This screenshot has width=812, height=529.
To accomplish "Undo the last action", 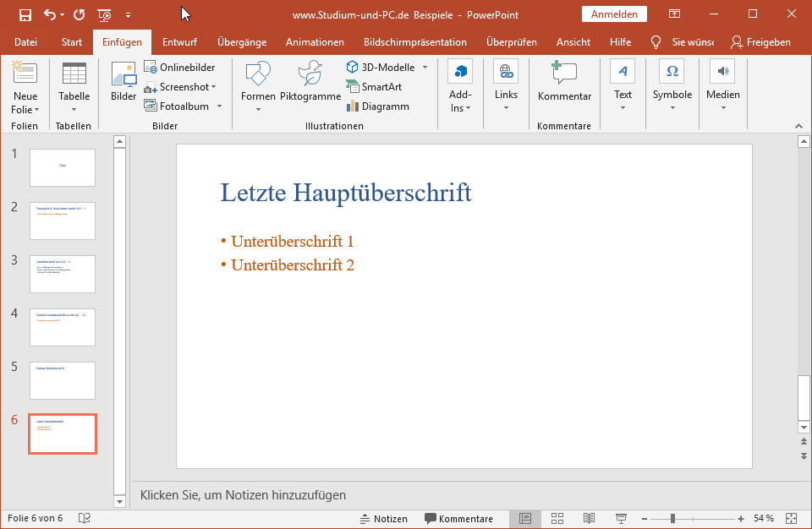I will tap(50, 15).
